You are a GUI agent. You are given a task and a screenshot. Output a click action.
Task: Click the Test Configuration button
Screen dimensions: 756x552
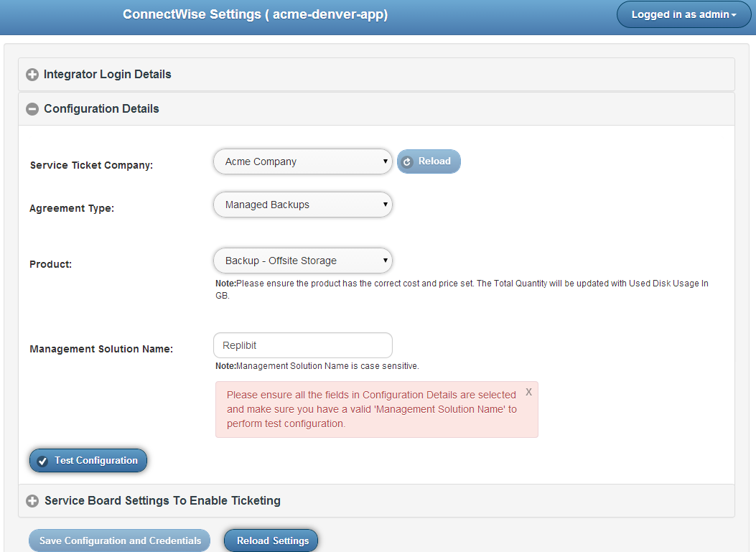88,460
